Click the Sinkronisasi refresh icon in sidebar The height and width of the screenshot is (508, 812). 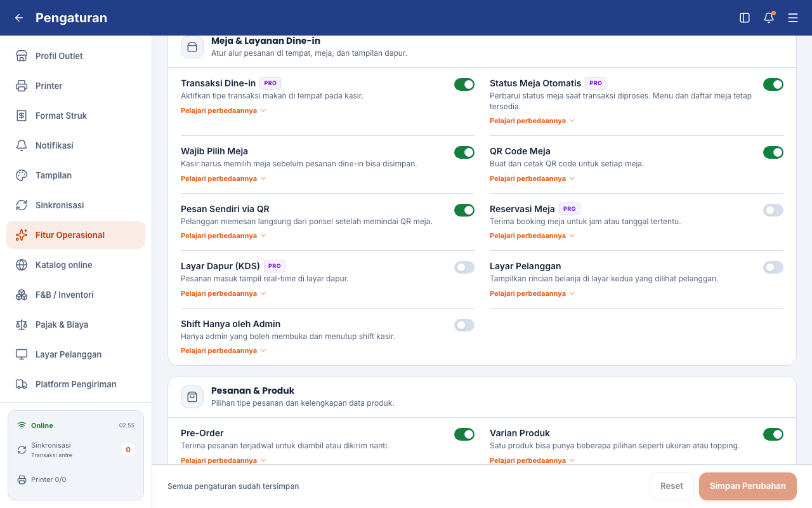(x=22, y=205)
